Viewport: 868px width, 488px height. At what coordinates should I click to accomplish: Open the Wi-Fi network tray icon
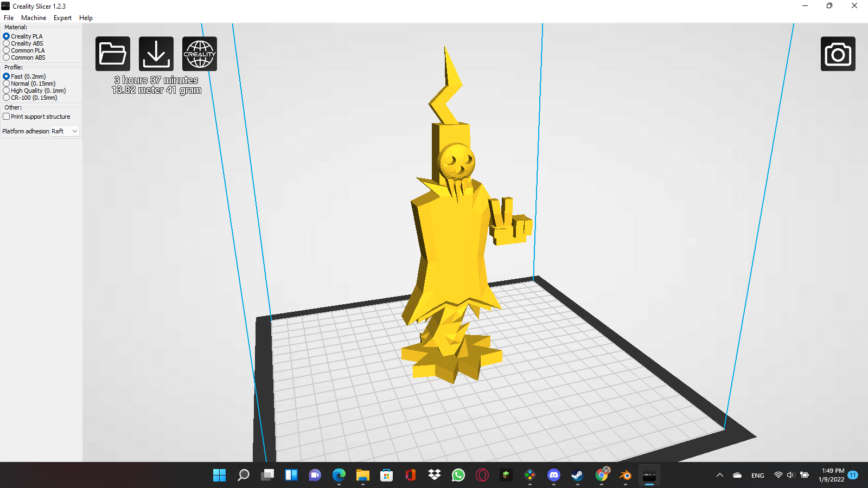click(778, 476)
